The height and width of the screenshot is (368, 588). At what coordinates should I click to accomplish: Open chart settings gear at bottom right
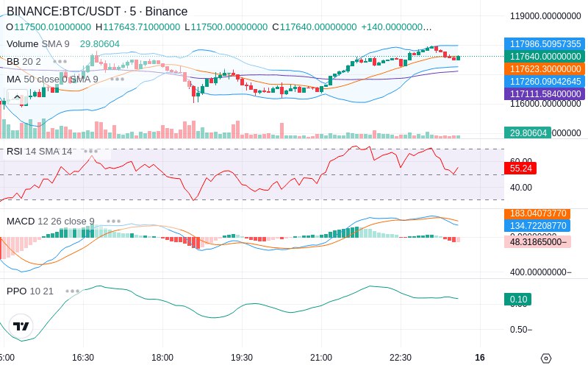546,358
